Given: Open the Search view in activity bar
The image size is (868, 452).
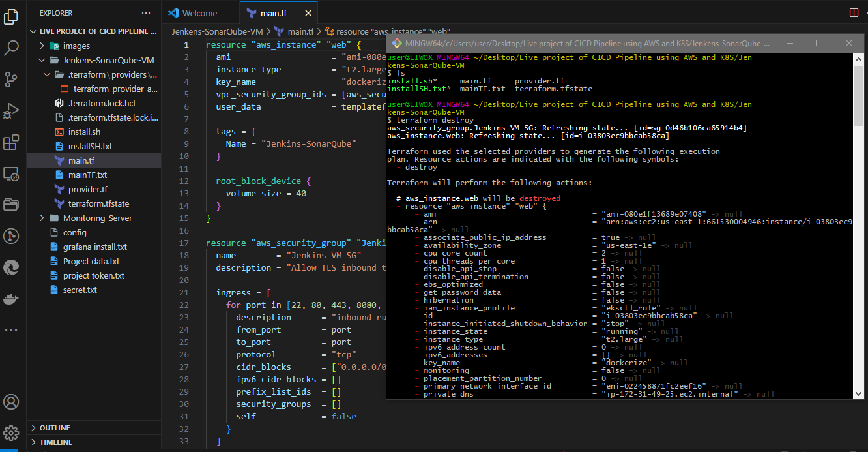Looking at the screenshot, I should 11,48.
